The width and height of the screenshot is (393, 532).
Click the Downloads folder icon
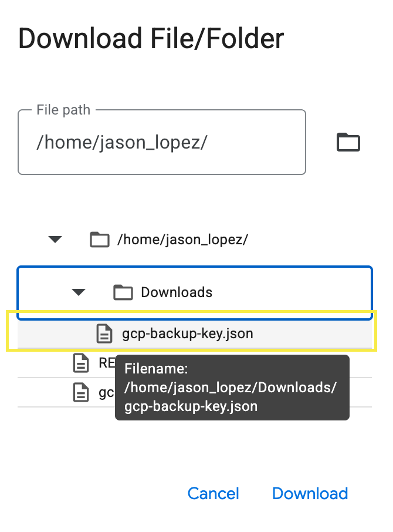pos(123,292)
